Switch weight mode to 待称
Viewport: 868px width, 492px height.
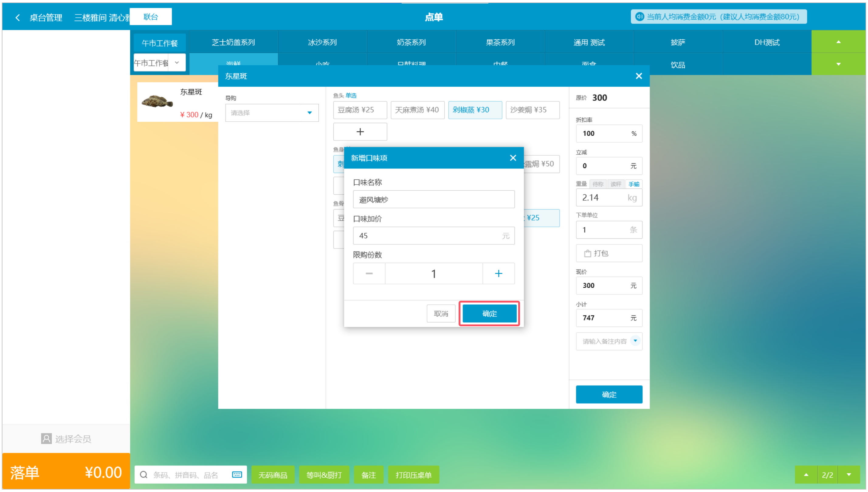tap(598, 184)
